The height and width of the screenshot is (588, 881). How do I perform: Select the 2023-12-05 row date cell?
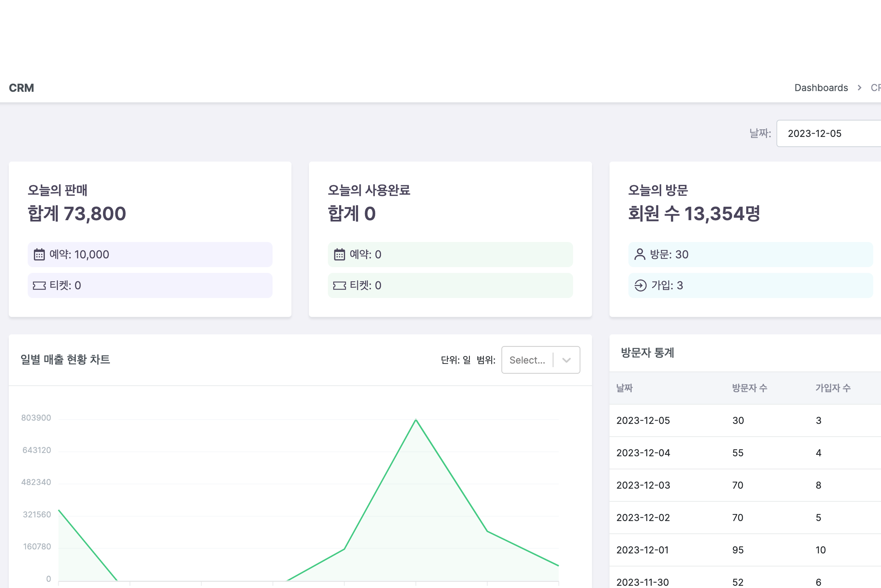pos(643,420)
